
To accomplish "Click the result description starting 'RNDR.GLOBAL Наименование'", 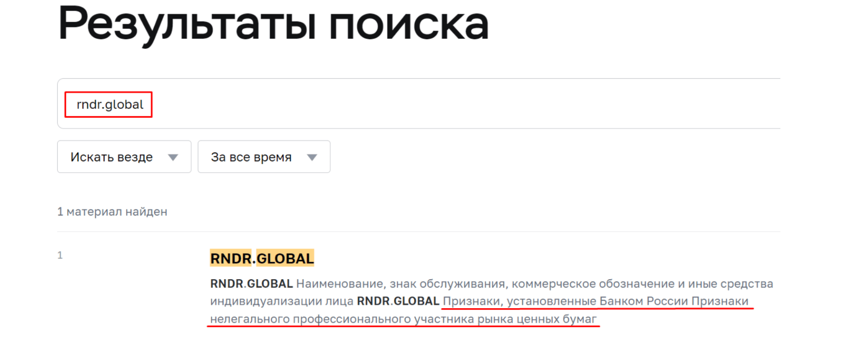I will [x=492, y=301].
